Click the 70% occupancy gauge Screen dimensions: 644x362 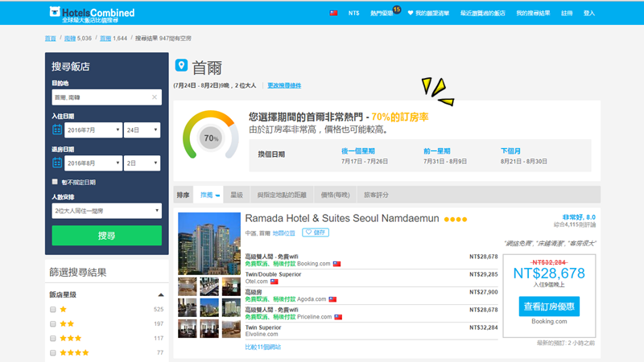pyautogui.click(x=211, y=135)
